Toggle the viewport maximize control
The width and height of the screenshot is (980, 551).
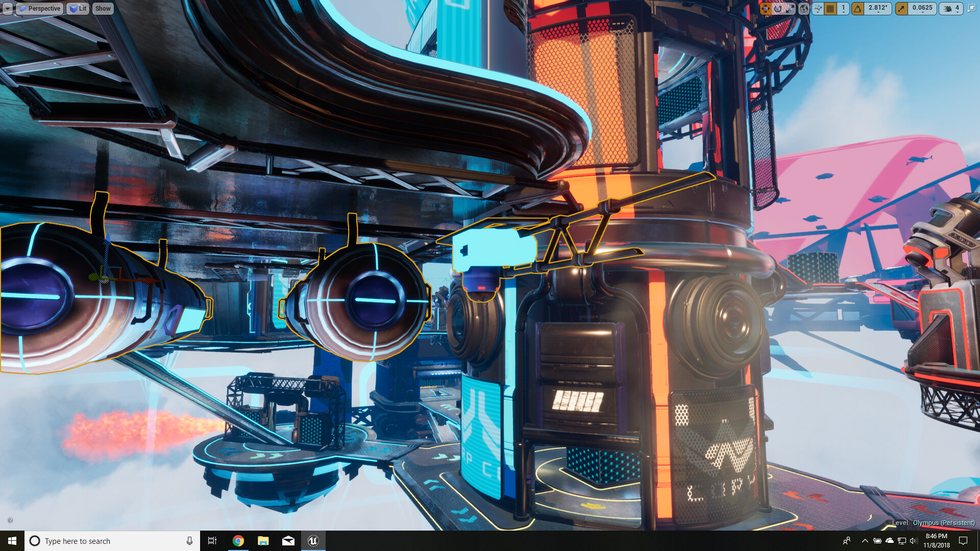[971, 9]
